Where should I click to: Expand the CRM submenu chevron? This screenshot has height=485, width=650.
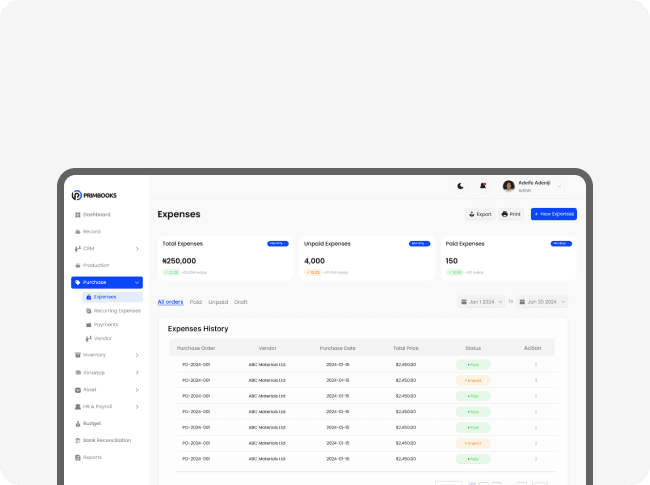click(137, 249)
